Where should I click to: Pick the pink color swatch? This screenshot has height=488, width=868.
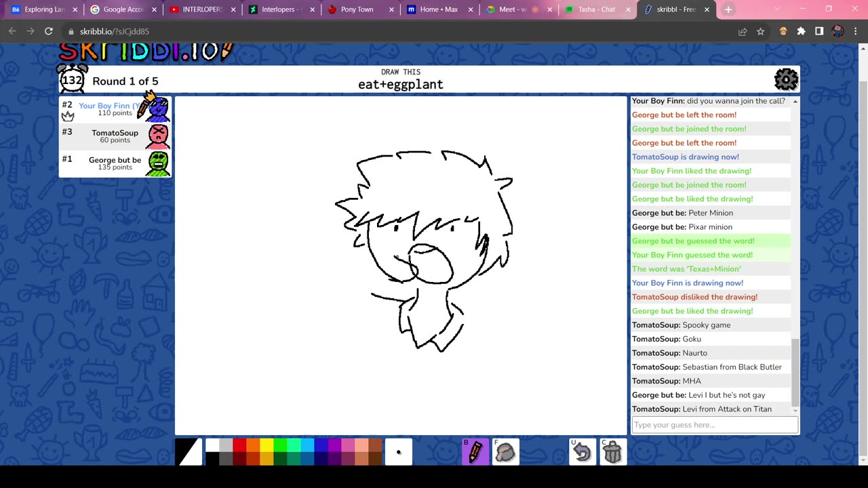348,445
